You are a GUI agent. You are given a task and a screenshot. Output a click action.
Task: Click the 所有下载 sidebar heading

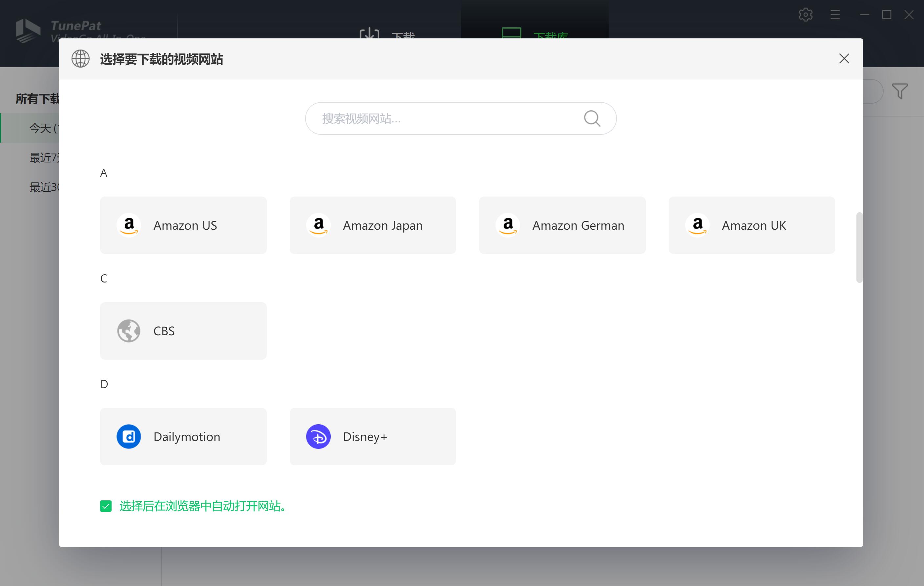(x=37, y=99)
